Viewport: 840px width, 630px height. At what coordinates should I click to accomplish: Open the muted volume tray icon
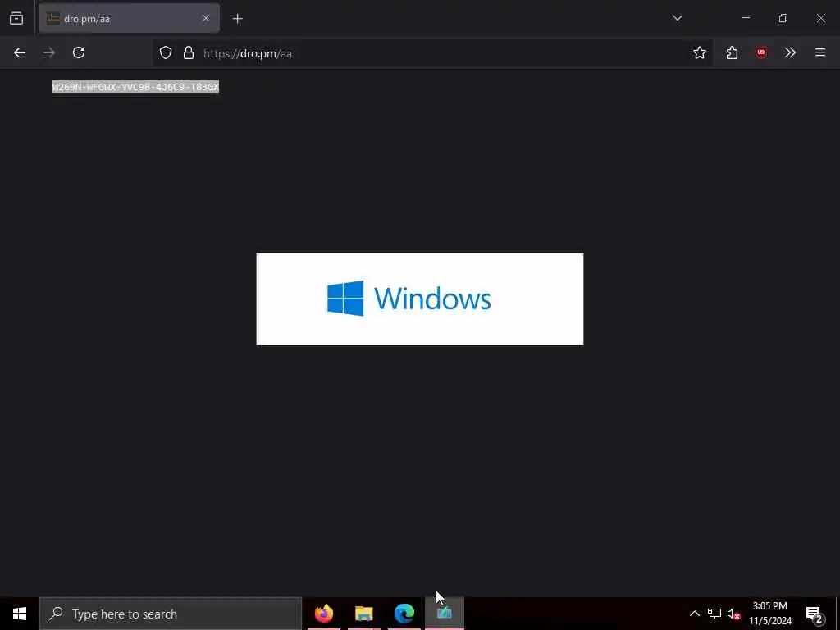point(733,614)
